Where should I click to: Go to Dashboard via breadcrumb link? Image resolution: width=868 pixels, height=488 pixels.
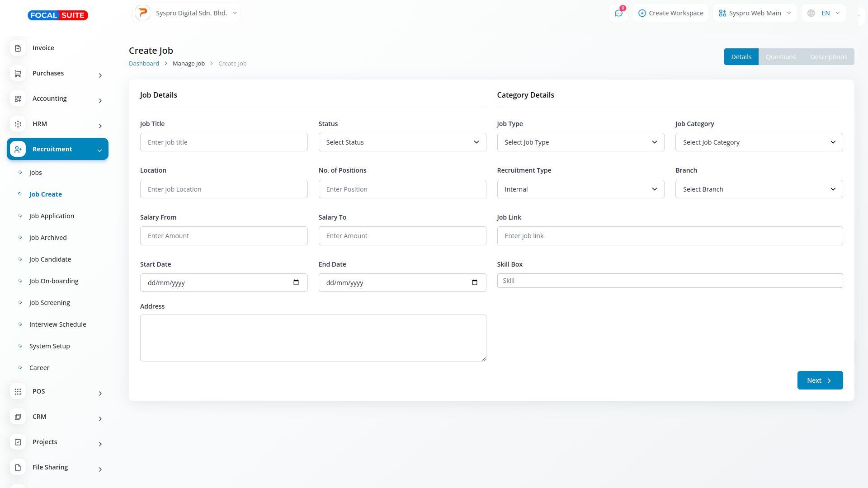pos(144,64)
